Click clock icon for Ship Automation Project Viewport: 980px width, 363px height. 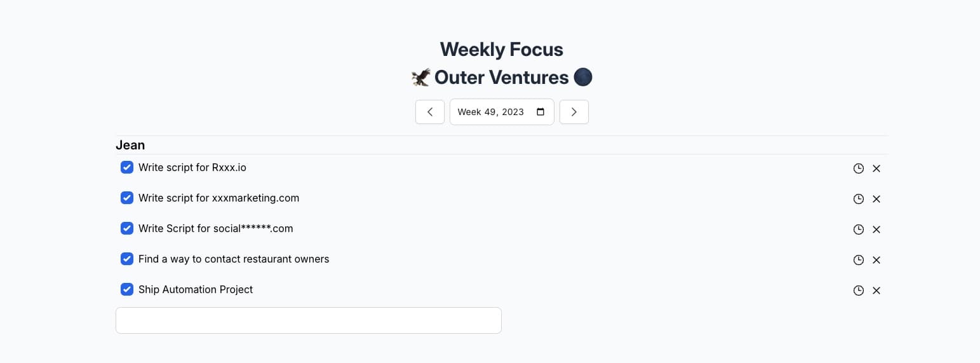[858, 291]
